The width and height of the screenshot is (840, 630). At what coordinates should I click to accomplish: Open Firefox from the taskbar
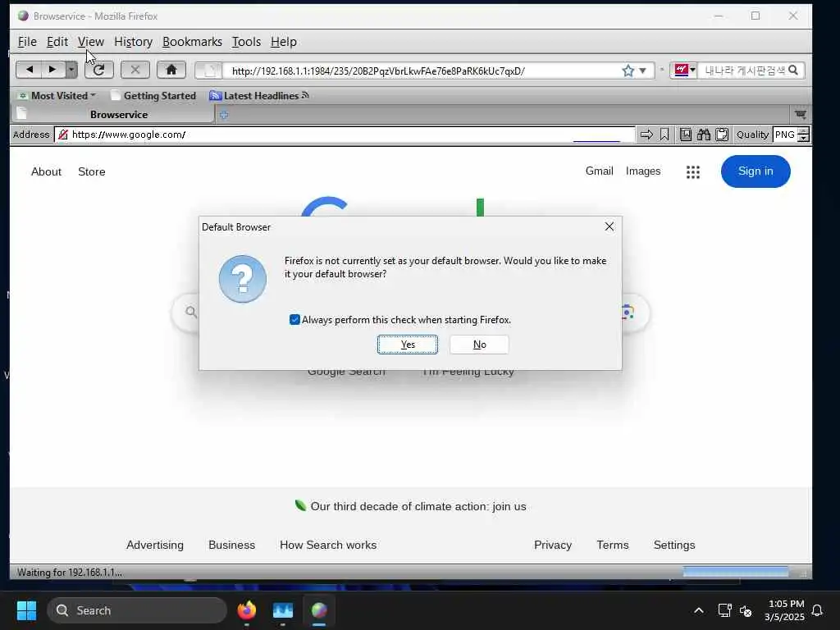click(246, 610)
